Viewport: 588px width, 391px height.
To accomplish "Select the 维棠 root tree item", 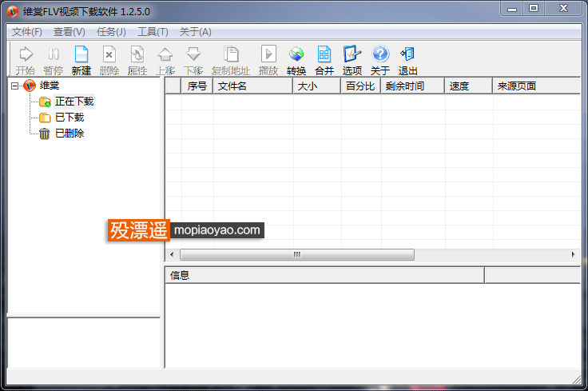I will (50, 86).
